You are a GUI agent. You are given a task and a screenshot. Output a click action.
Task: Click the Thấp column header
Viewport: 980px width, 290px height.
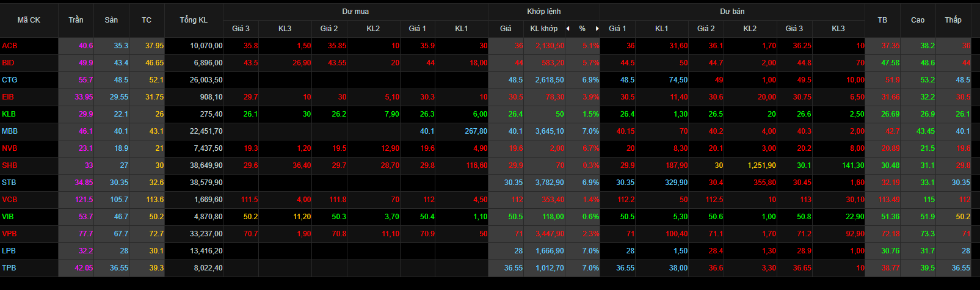[953, 20]
